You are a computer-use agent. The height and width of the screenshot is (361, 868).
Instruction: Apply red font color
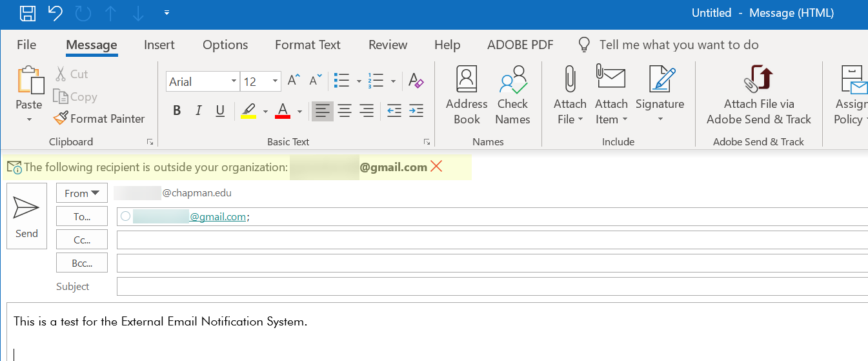click(x=283, y=111)
